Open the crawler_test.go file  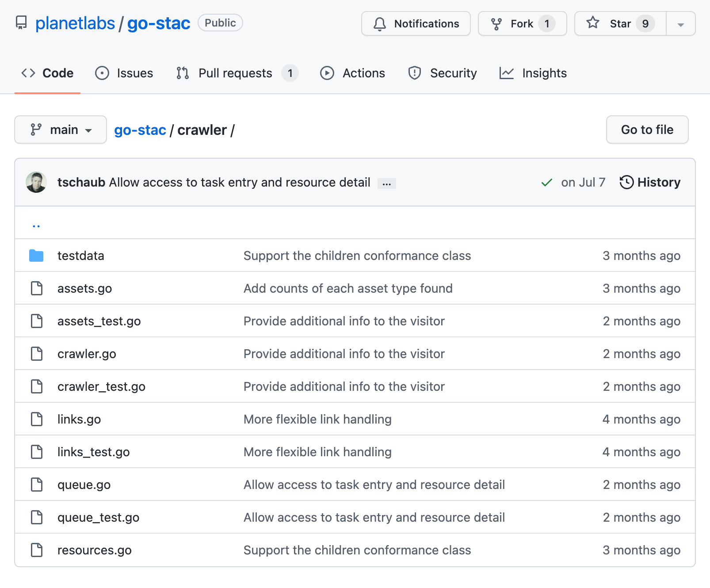coord(101,386)
